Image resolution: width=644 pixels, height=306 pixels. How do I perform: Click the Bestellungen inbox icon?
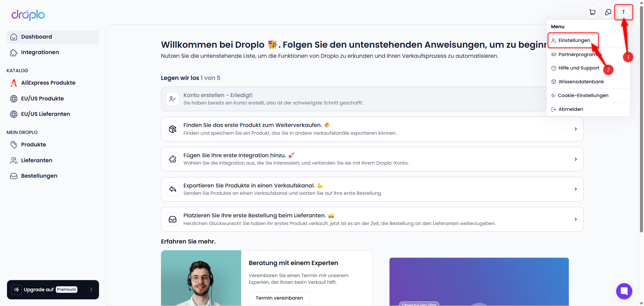(14, 176)
